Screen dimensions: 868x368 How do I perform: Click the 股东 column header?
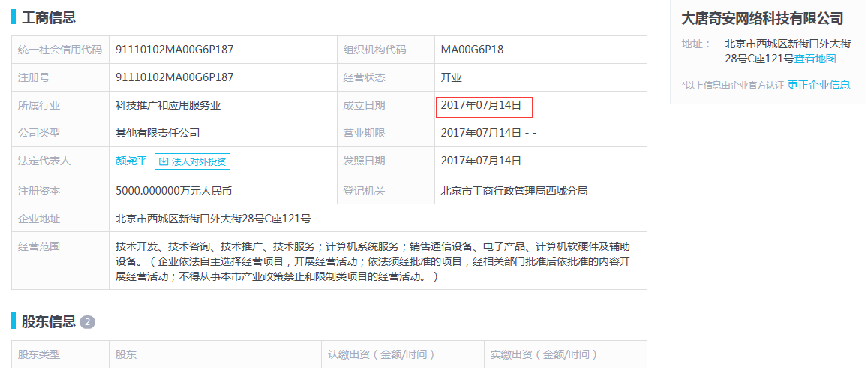tap(215, 354)
